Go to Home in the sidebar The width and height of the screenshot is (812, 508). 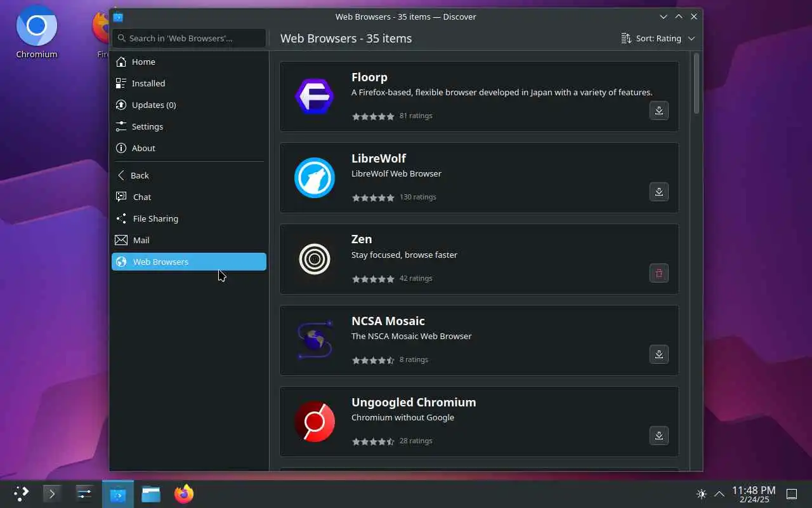point(189,62)
